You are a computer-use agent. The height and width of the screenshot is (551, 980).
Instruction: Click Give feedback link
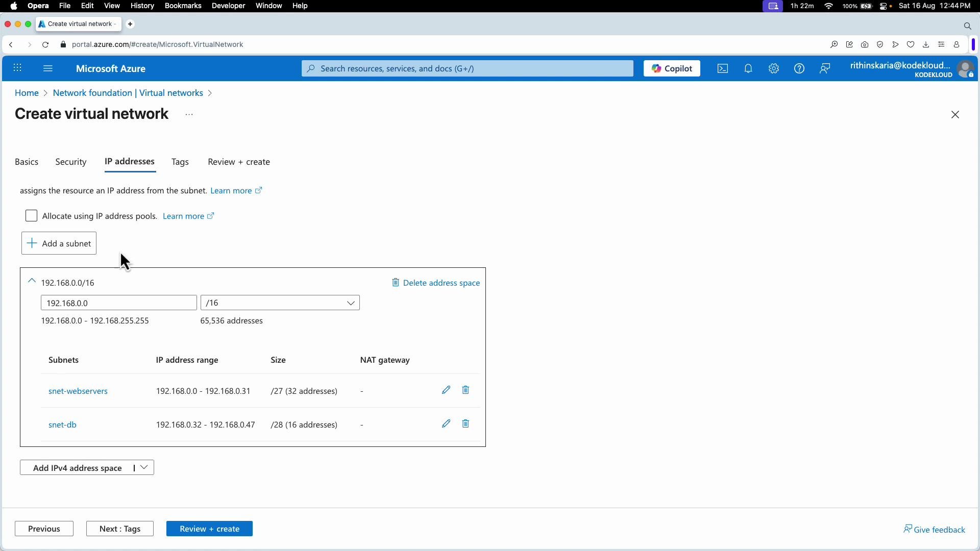tap(934, 529)
